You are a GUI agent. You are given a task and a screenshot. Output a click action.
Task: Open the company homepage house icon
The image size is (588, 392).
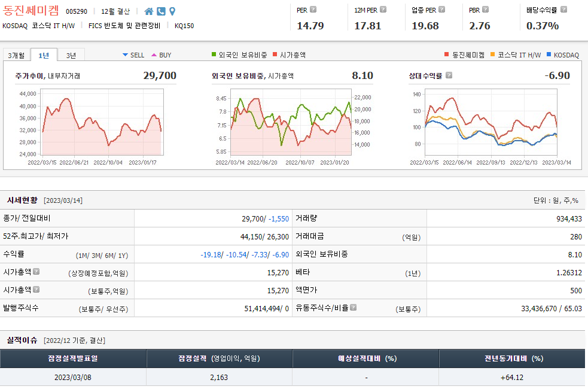coord(149,11)
